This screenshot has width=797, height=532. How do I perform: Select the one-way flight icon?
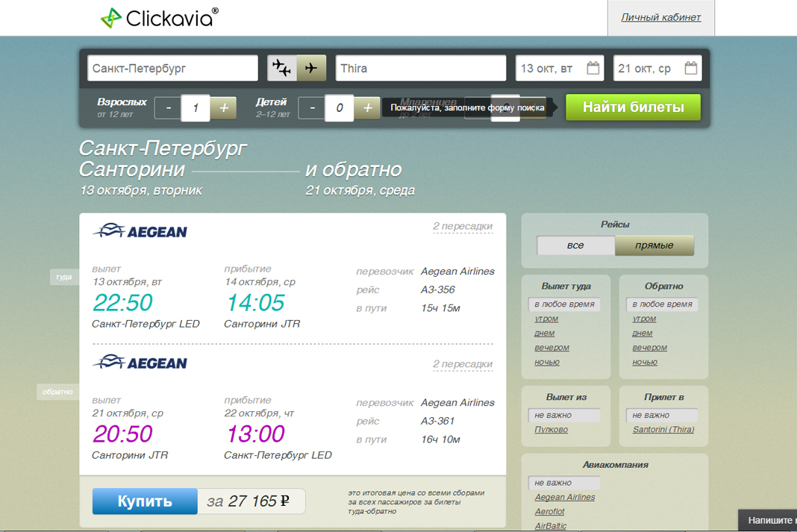click(311, 68)
